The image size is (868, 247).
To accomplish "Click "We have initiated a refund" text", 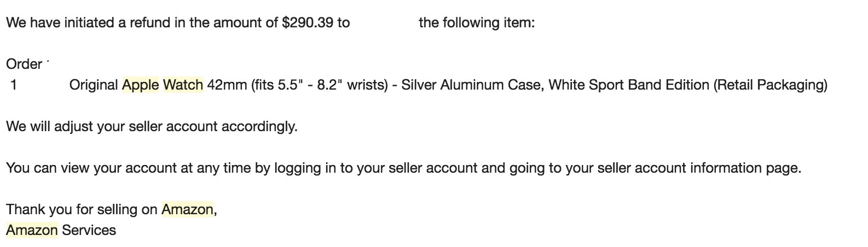I will point(88,23).
